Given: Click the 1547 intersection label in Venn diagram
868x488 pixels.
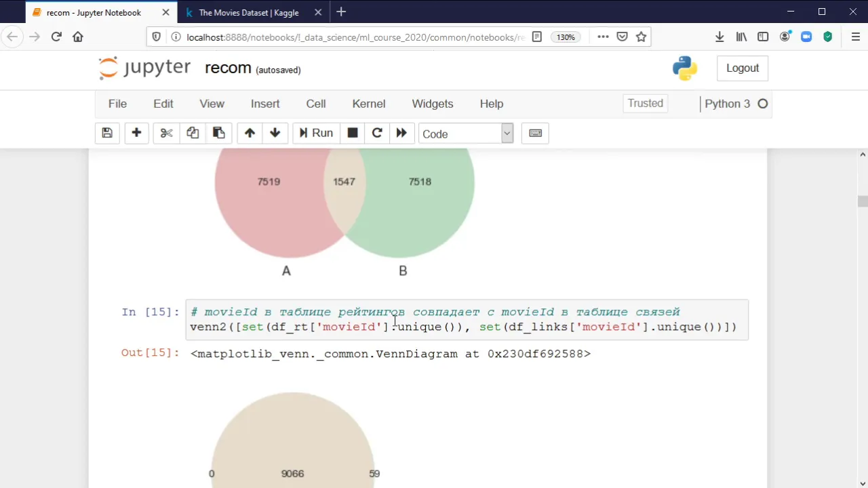Looking at the screenshot, I should click(344, 182).
